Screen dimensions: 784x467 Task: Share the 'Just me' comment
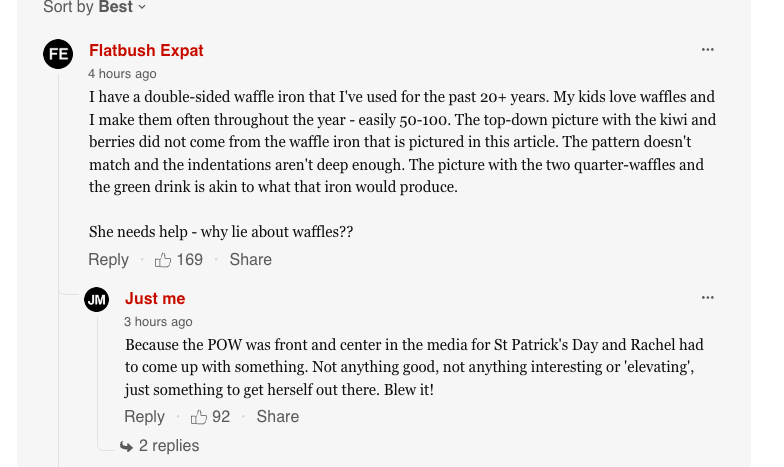(x=277, y=417)
